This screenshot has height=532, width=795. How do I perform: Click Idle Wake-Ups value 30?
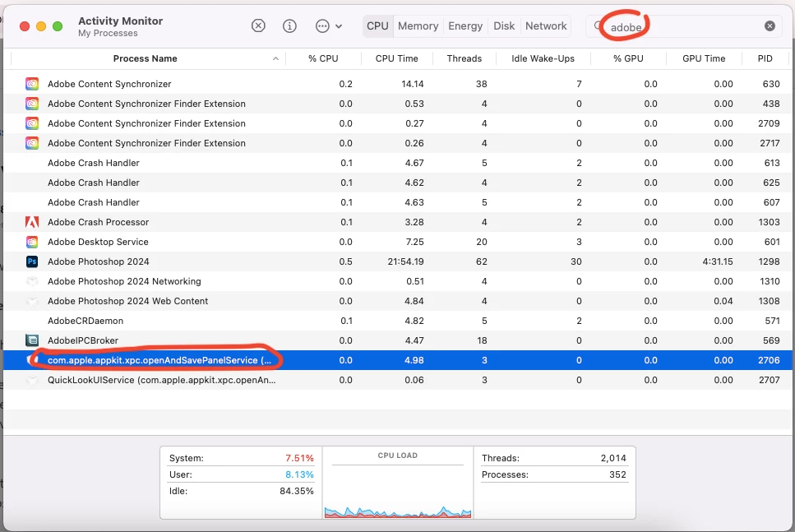(x=576, y=261)
